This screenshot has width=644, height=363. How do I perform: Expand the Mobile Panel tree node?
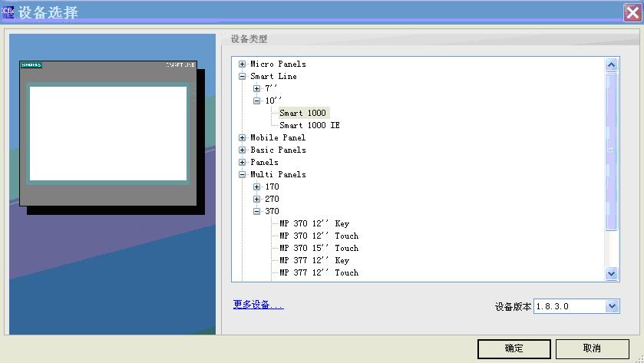[x=243, y=137]
